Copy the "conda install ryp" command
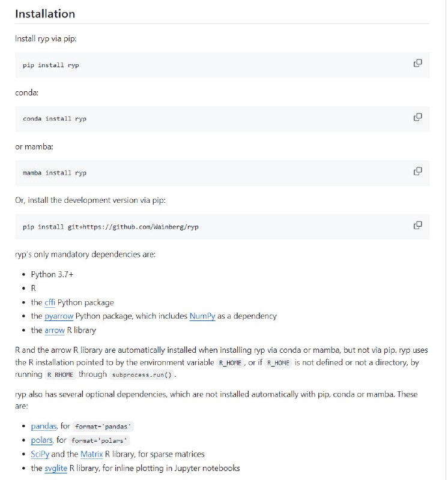 click(417, 116)
